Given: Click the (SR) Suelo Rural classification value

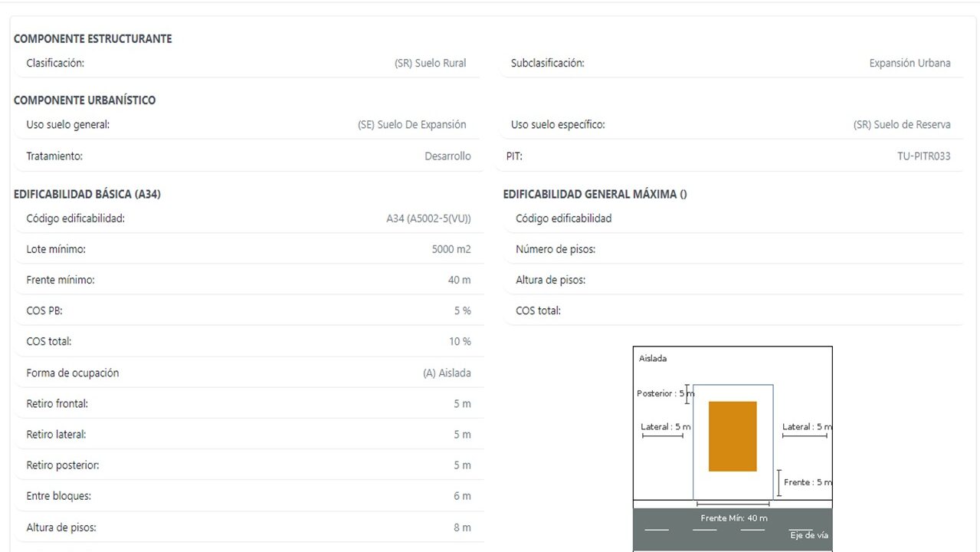Looking at the screenshot, I should (x=431, y=64).
